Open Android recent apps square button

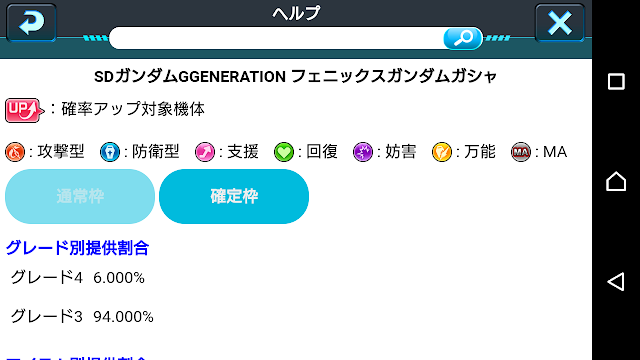(616, 82)
